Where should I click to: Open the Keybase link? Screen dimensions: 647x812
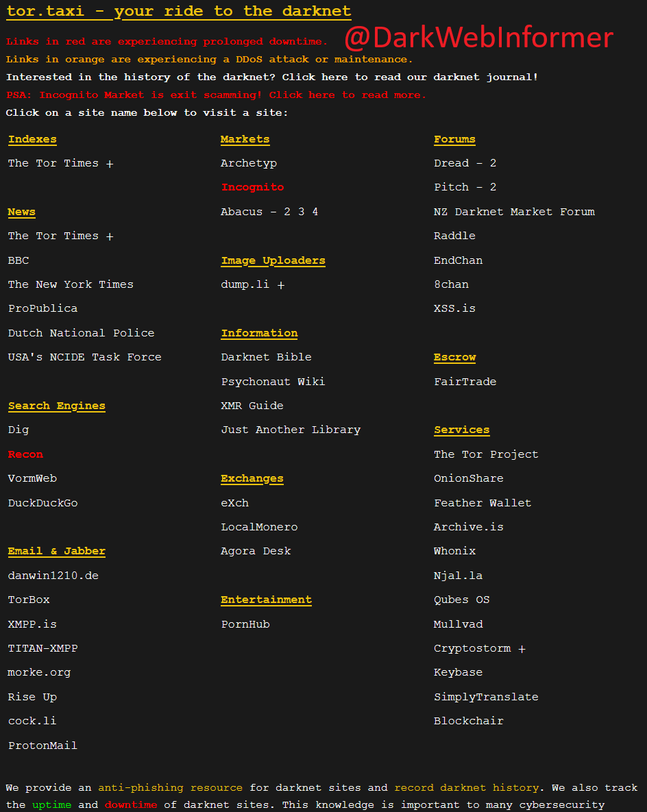click(x=458, y=672)
